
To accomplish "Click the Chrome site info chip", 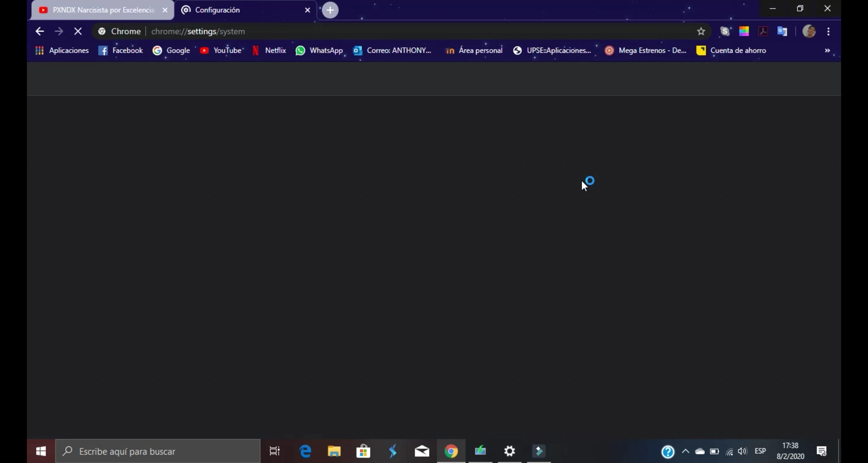I will tap(119, 31).
